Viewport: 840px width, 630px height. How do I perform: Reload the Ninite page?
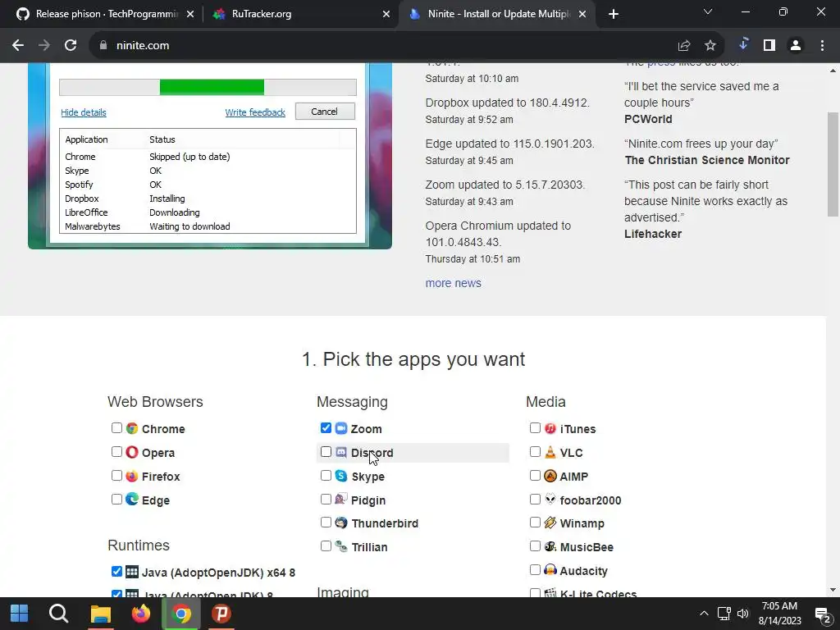pos(71,46)
